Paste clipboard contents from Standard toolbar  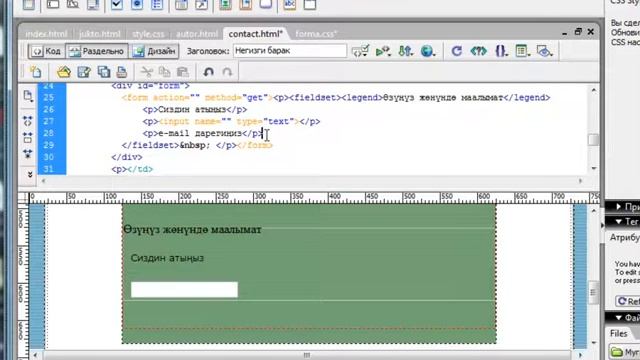point(183,72)
